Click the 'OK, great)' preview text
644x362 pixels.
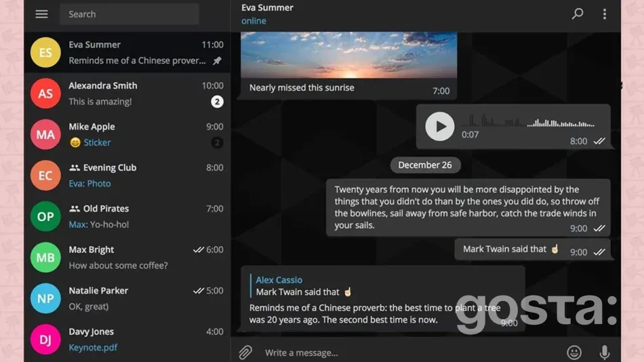89,307
